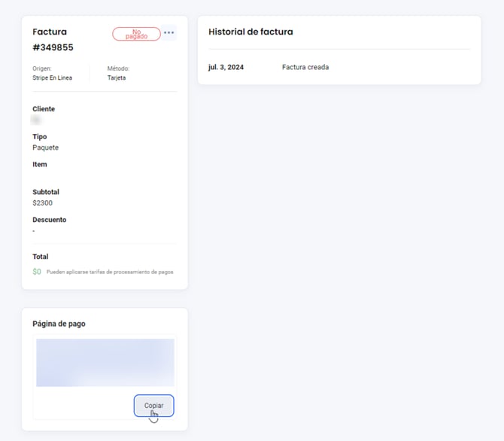Select the date jul. 3, 2024
Screen dimensions: 504x441
coord(226,67)
